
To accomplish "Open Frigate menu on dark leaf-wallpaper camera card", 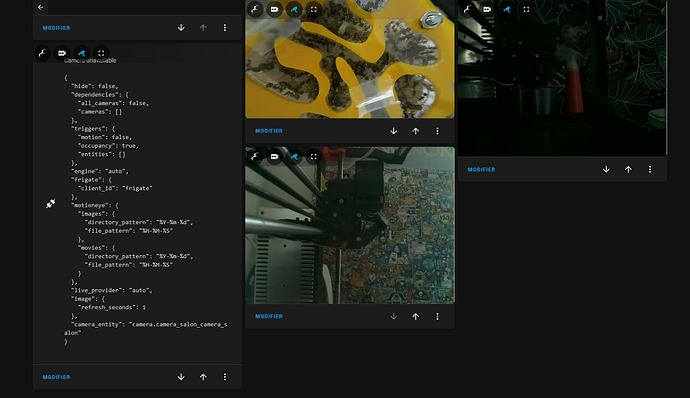I will [467, 9].
